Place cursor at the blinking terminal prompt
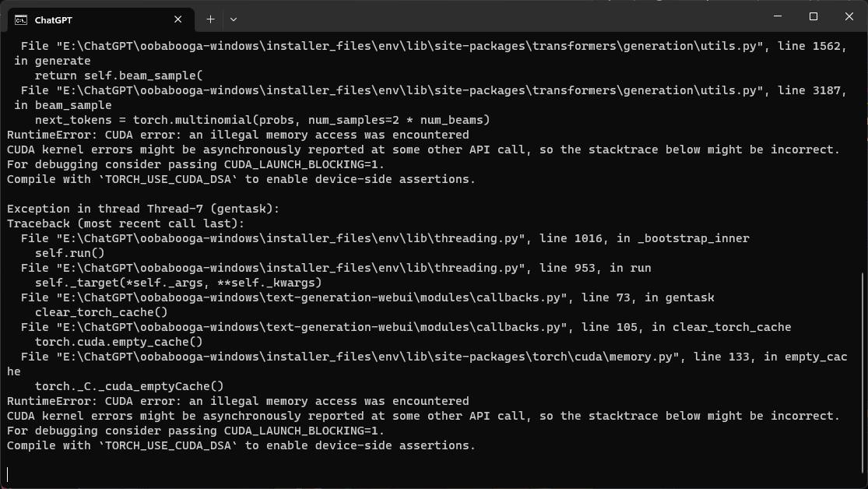The image size is (868, 489). click(8, 473)
